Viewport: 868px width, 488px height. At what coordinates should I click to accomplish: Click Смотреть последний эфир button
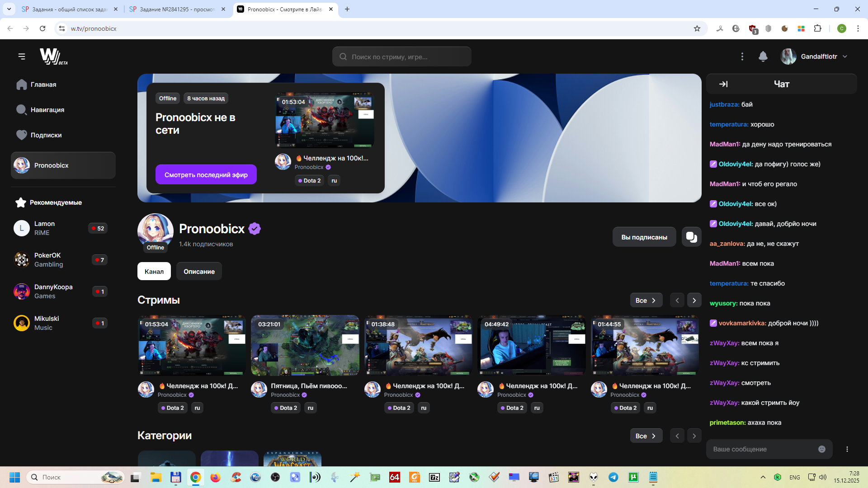206,175
